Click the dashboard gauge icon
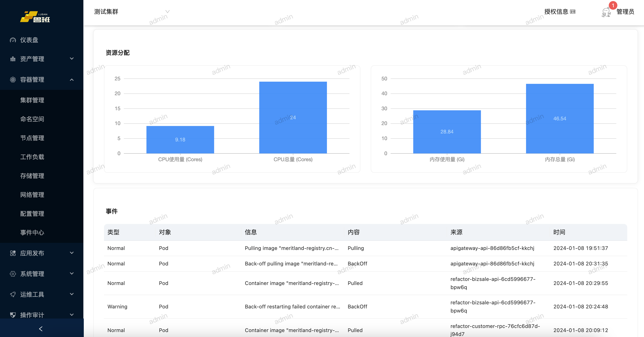Image resolution: width=644 pixels, height=337 pixels. click(13, 40)
